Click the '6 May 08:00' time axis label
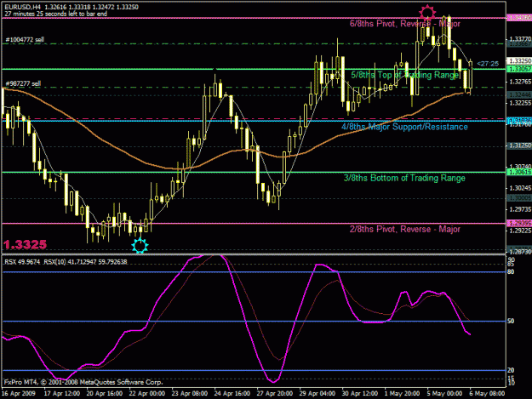 tap(487, 394)
